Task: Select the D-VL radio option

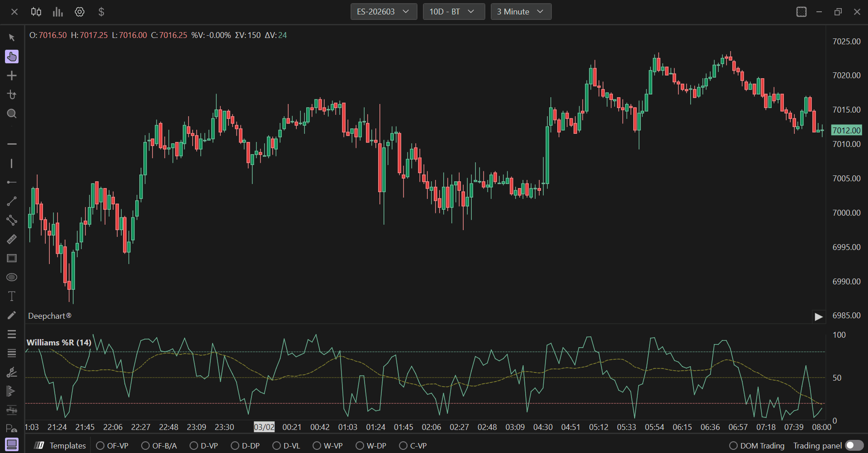Action: 286,446
